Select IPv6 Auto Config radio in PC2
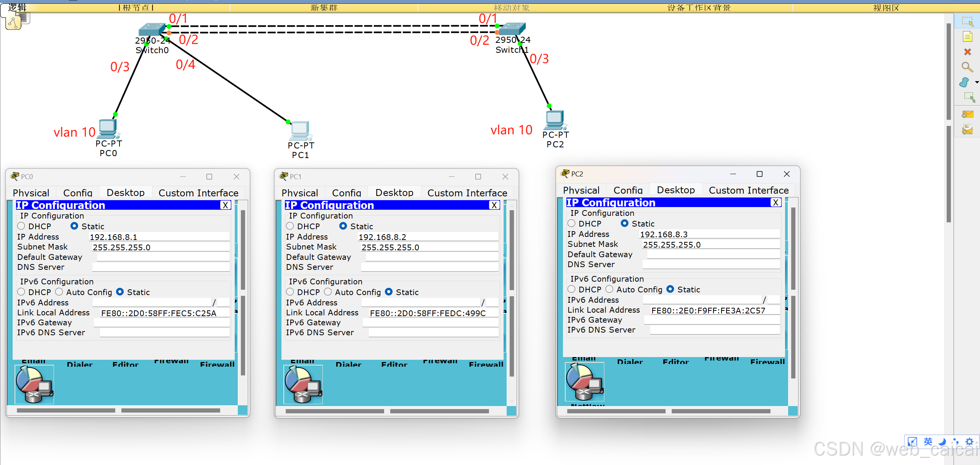Viewport: 980px width, 465px height. tap(609, 289)
